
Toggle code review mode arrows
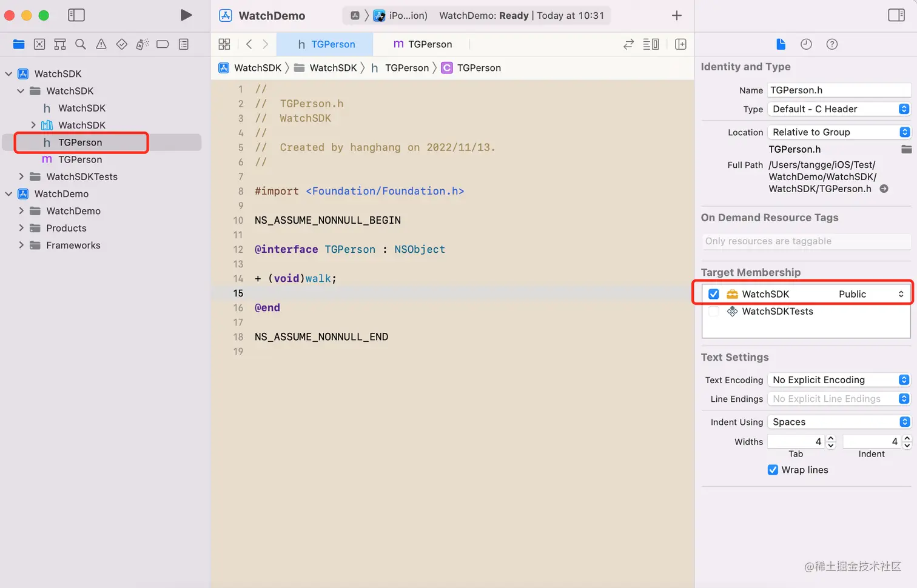coord(629,44)
